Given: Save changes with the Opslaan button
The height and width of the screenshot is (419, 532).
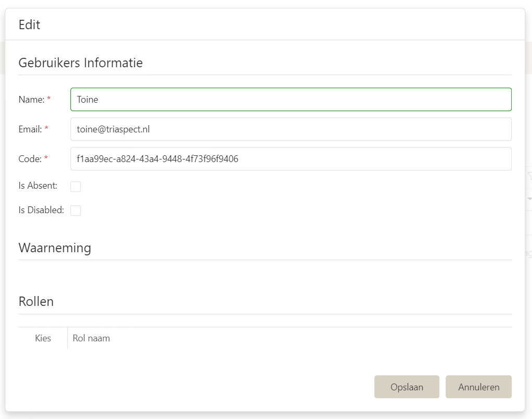Looking at the screenshot, I should (x=407, y=387).
